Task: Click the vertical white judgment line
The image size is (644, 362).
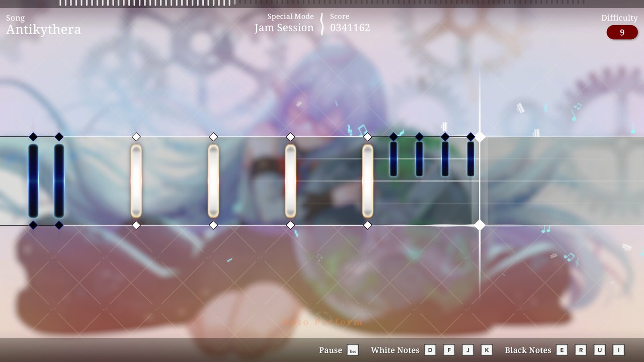Action: pyautogui.click(x=480, y=181)
